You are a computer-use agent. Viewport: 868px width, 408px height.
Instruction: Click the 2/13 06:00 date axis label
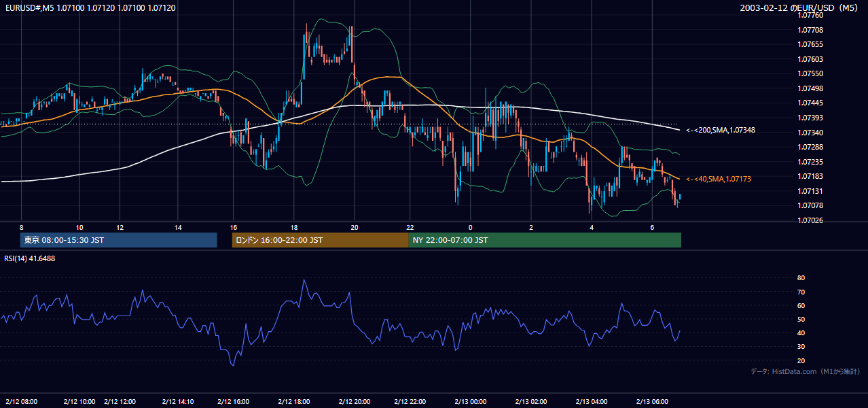652,401
